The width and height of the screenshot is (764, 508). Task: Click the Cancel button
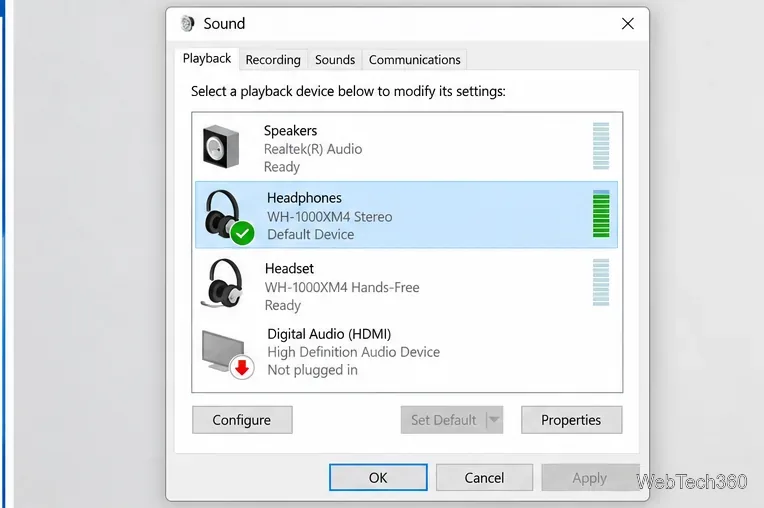484,477
